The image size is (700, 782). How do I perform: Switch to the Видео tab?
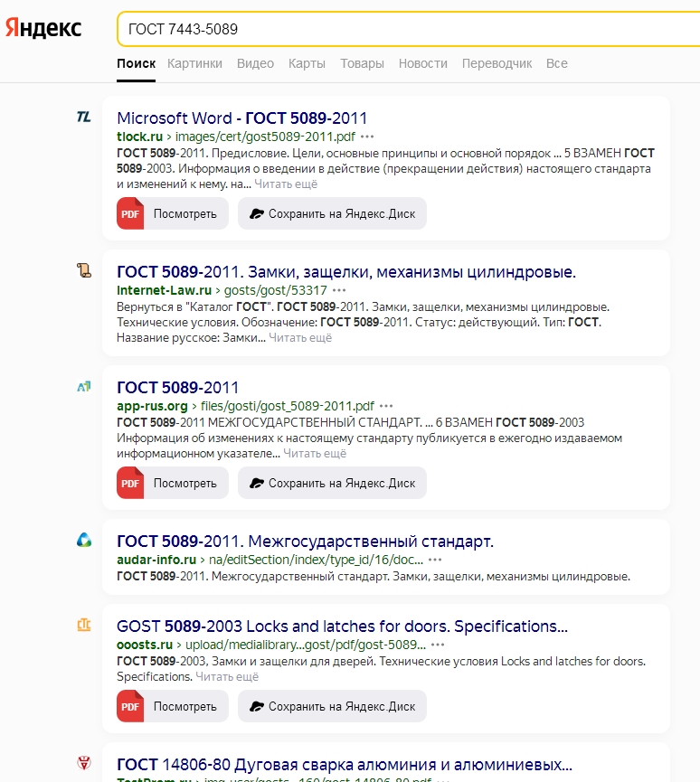click(255, 63)
